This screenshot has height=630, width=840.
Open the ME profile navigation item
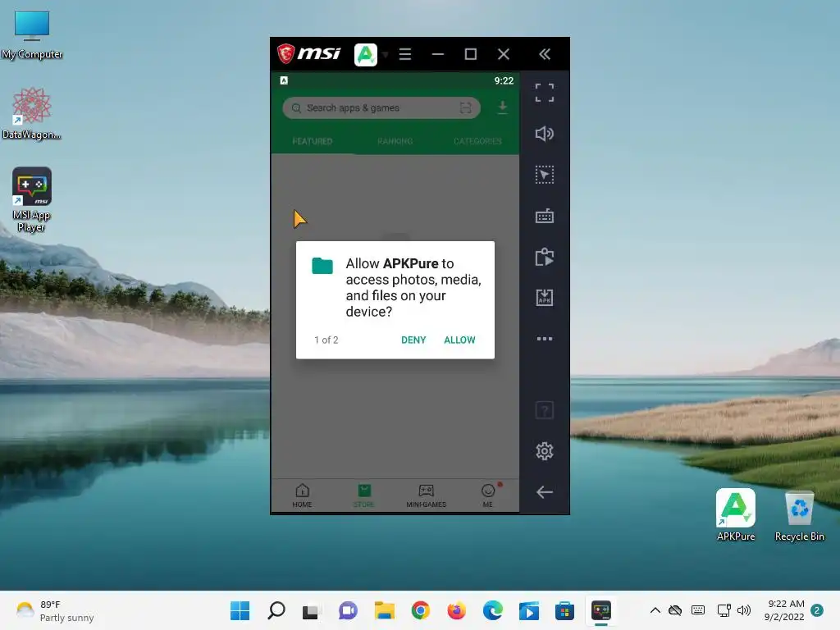pyautogui.click(x=488, y=495)
